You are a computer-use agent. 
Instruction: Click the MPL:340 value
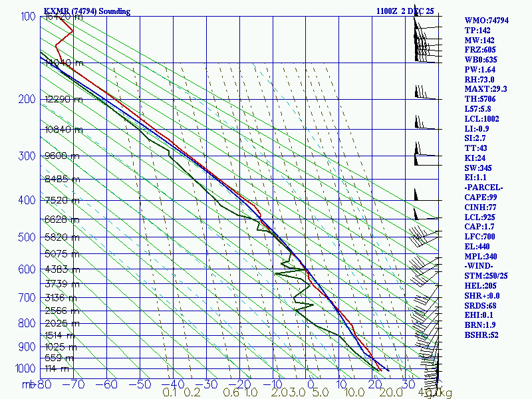(481, 256)
